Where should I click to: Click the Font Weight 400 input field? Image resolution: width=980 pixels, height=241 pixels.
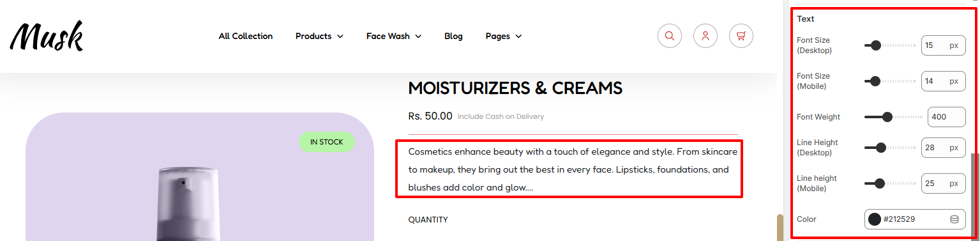947,117
